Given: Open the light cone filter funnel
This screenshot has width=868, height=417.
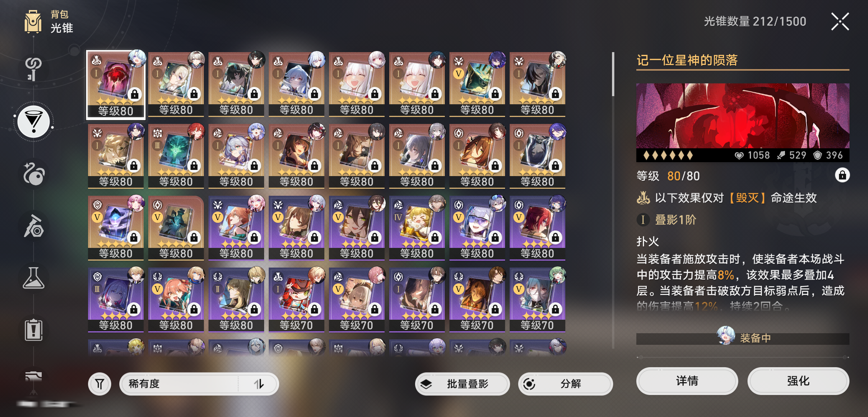Looking at the screenshot, I should tap(100, 384).
